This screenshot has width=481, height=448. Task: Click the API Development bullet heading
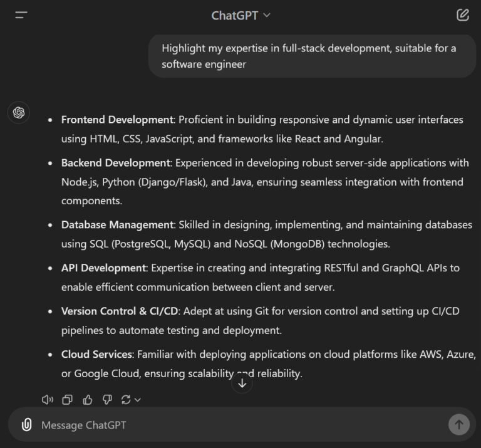(103, 268)
